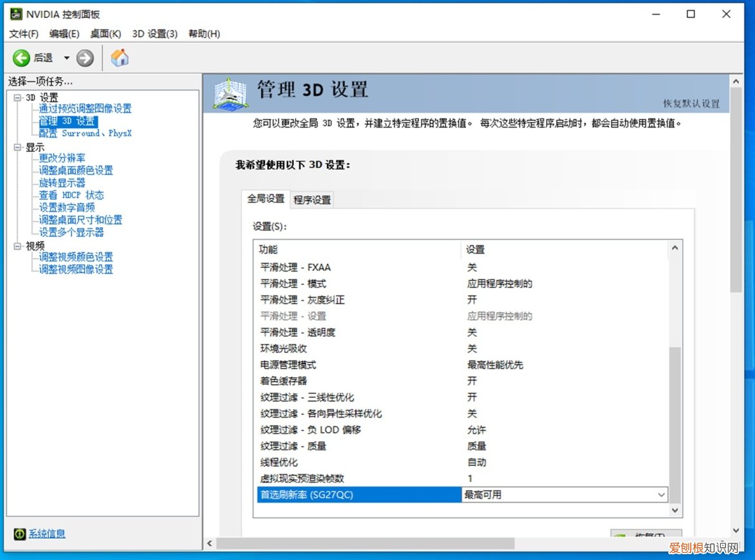Click the scroll-up arrow of the settings list
The width and height of the screenshot is (755, 560).
point(675,247)
